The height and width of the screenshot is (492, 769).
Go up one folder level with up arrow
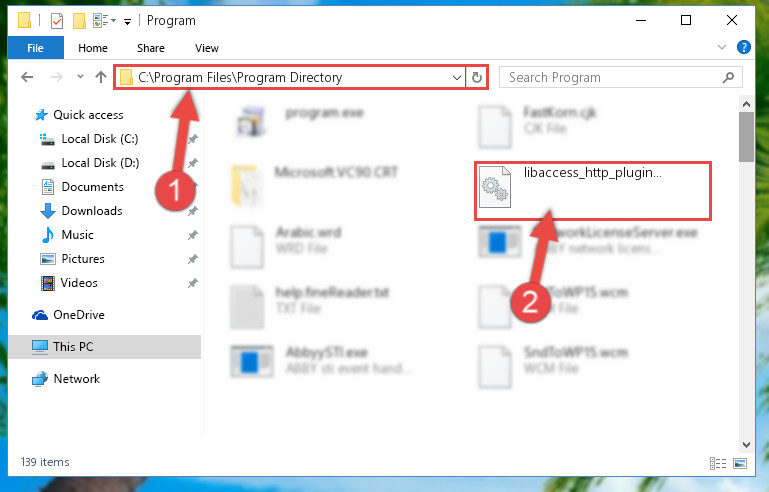click(101, 77)
